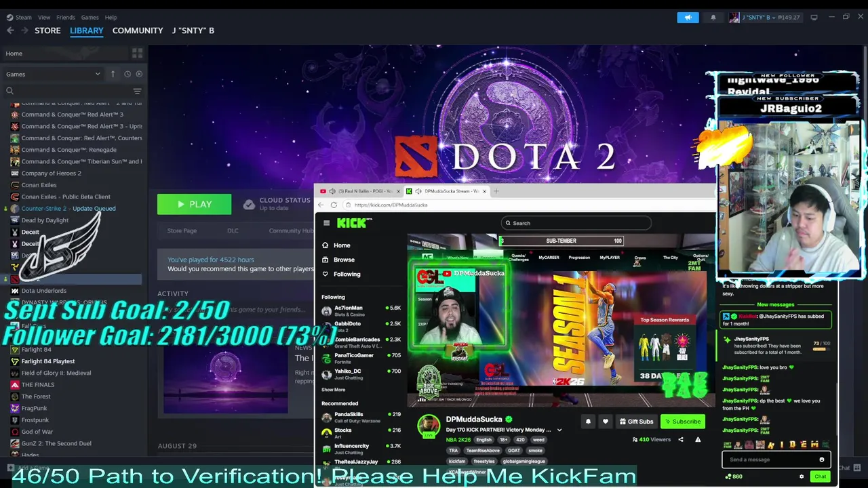Reload the Kick browser page
The image size is (868, 488).
click(x=334, y=205)
